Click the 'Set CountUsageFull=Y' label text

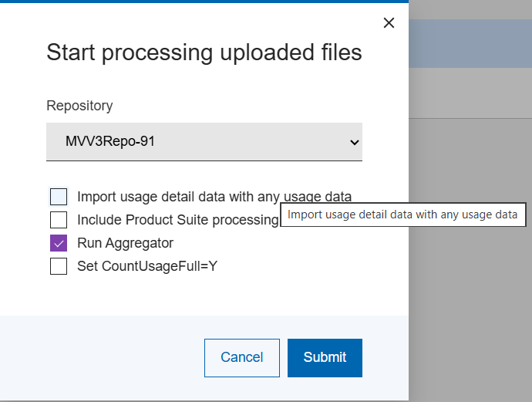pos(148,266)
